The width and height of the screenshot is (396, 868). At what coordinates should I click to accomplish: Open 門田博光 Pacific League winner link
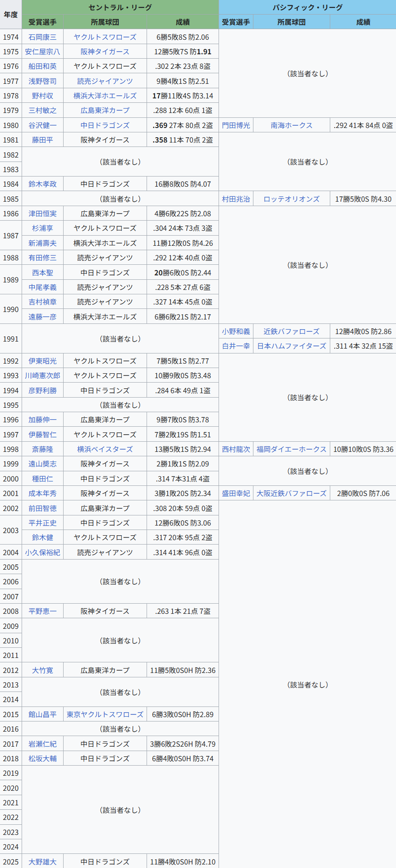(236, 125)
